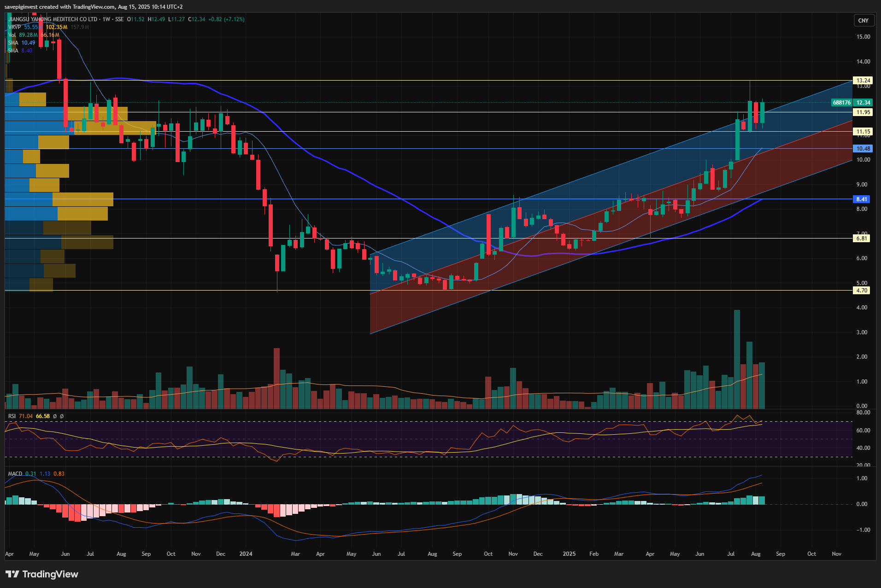Select the 11.15 horizontal line price label
The image size is (881, 588).
[863, 132]
